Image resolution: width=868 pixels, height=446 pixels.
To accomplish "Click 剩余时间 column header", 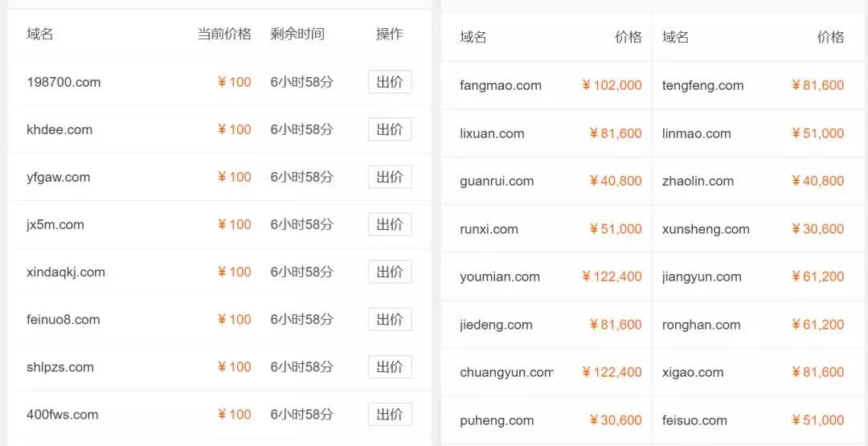I will coord(297,35).
